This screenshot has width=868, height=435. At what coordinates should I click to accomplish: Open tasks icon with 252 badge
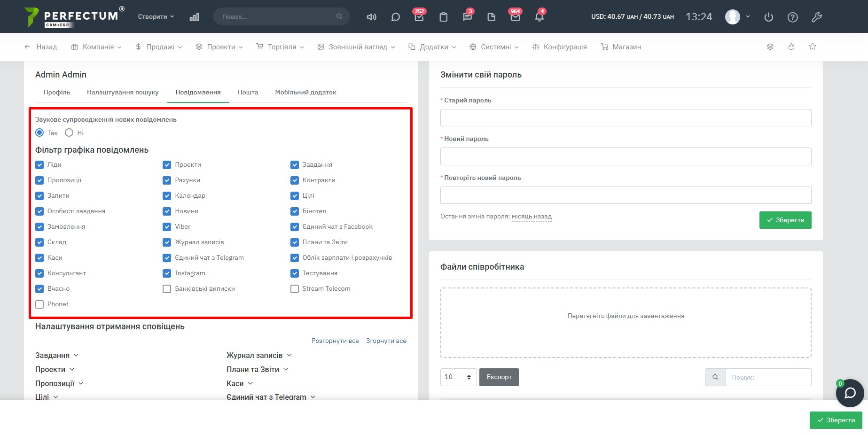click(x=419, y=17)
